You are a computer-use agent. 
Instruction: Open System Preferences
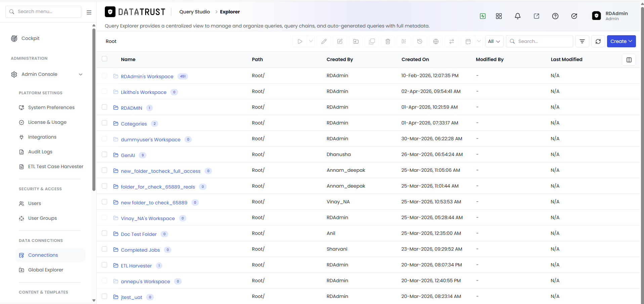tap(51, 107)
